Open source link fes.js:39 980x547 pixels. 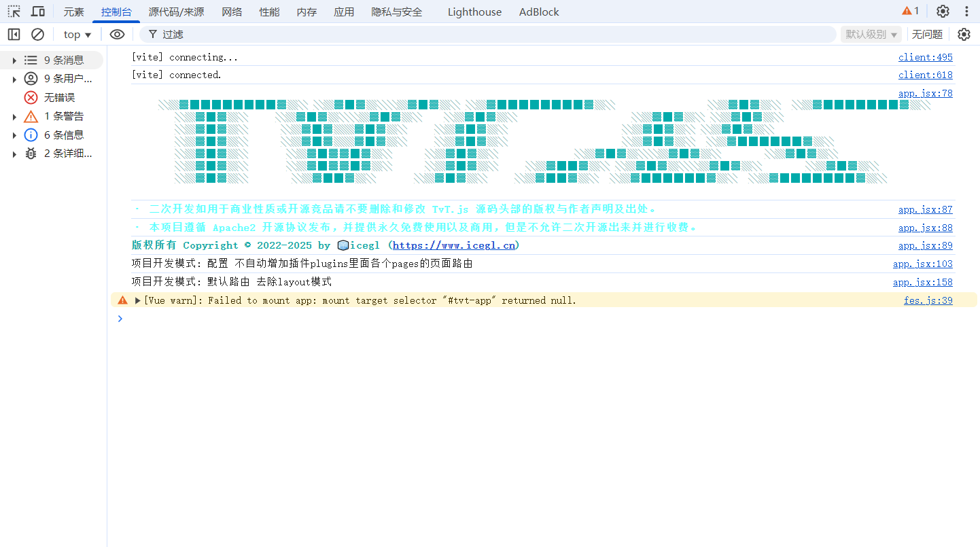(x=928, y=300)
